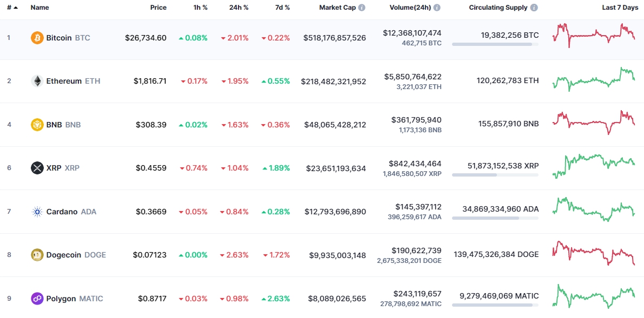Click Polygon market cap $8,089,026,565
Screen dimensions: 644x318
337,299
